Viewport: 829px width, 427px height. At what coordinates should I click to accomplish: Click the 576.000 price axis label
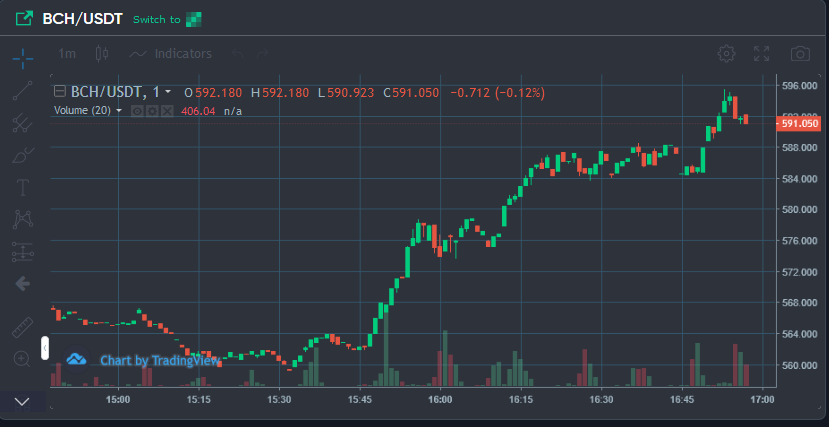pos(802,241)
